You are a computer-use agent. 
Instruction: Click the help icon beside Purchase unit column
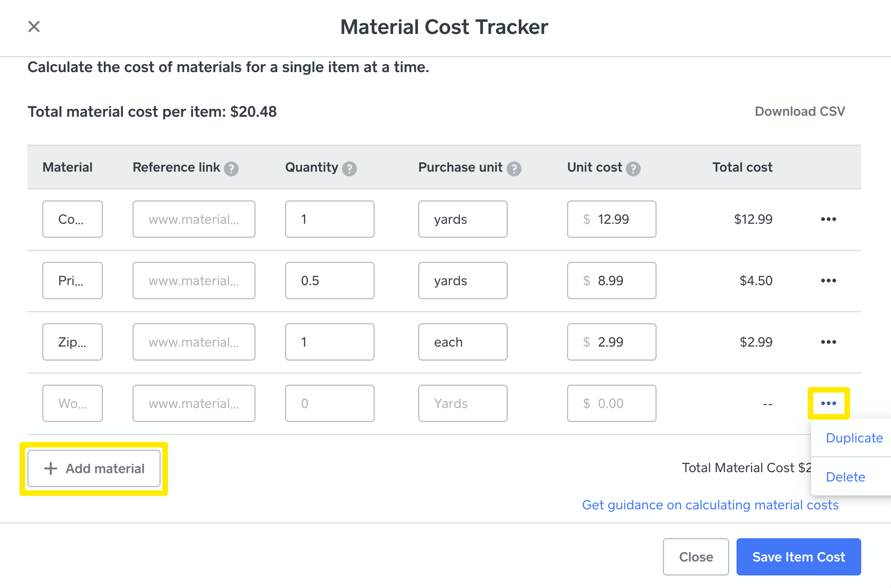pos(515,169)
